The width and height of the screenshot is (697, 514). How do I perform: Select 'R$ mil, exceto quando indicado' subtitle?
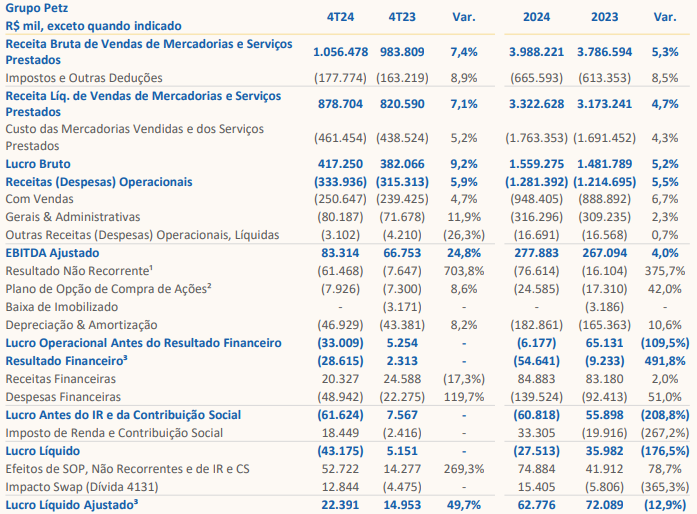pos(93,26)
